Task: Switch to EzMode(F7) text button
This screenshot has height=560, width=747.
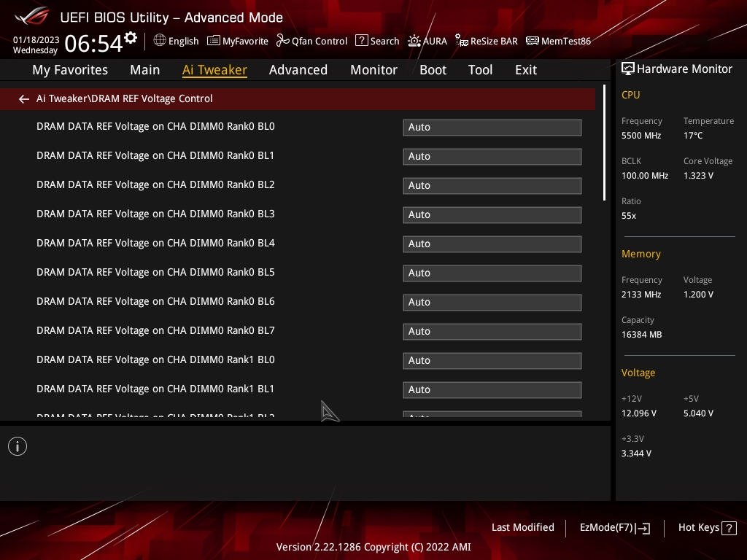Action: point(606,527)
